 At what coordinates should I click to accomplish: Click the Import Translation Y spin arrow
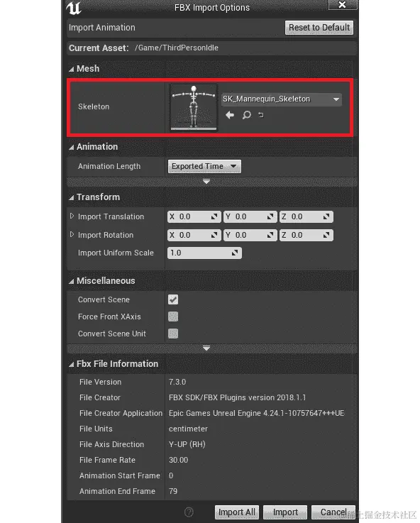tap(270, 217)
